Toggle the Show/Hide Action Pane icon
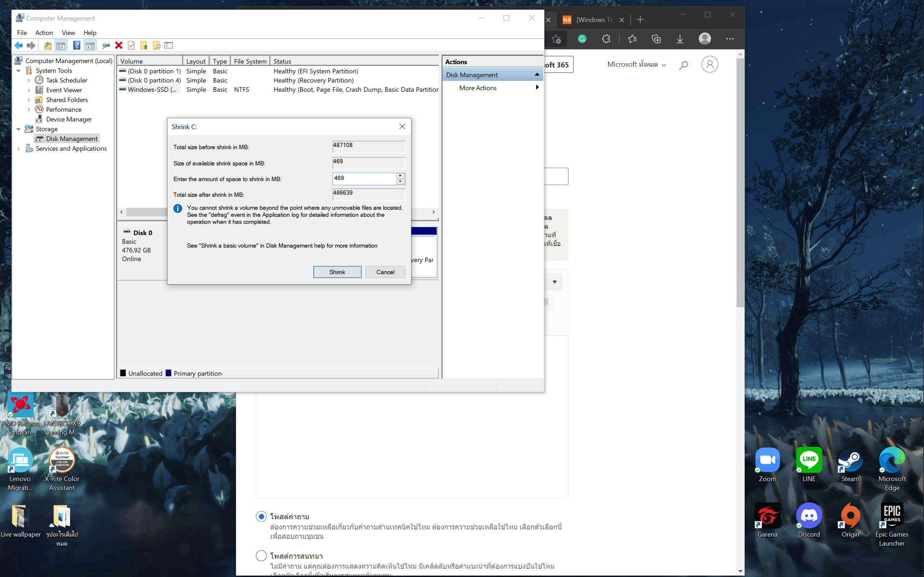 click(x=90, y=45)
